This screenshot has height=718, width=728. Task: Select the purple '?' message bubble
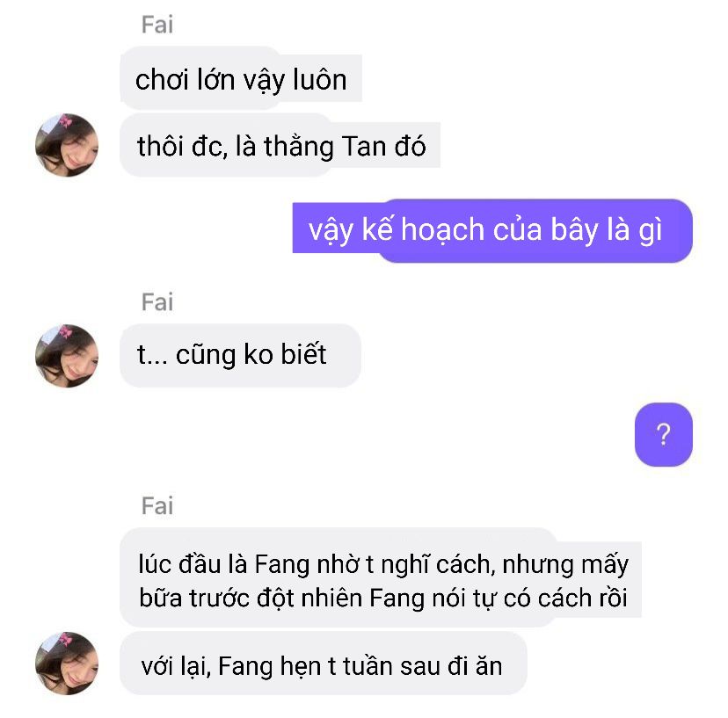664,434
